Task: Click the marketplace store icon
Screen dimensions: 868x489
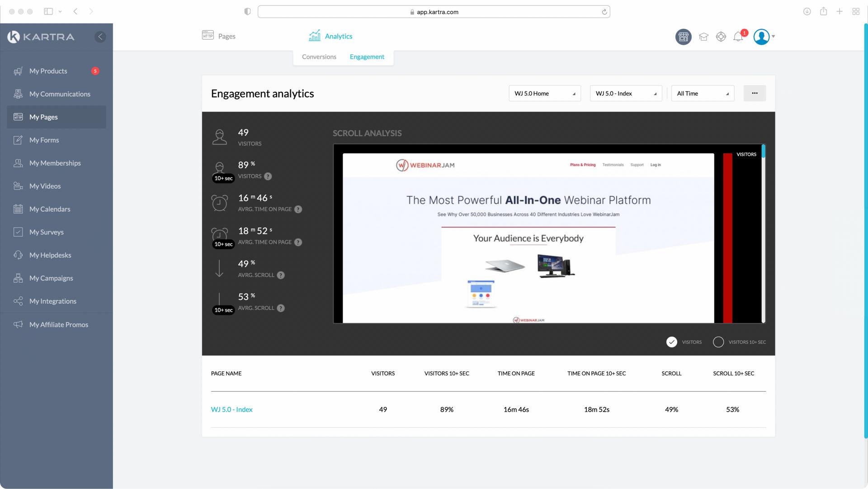Action: tap(683, 37)
